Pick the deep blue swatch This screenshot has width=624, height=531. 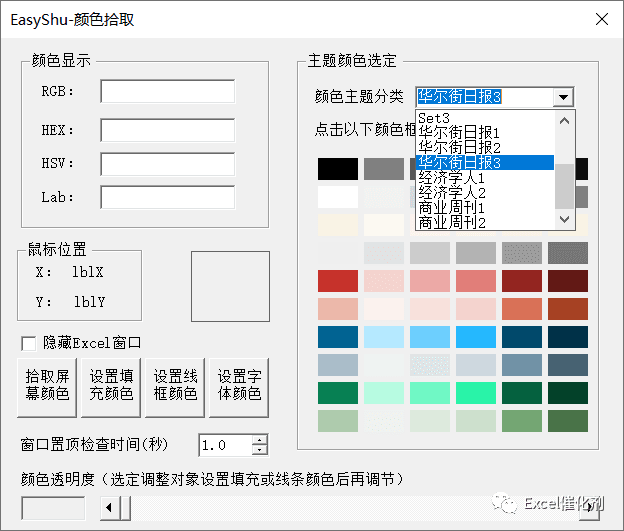[338, 337]
